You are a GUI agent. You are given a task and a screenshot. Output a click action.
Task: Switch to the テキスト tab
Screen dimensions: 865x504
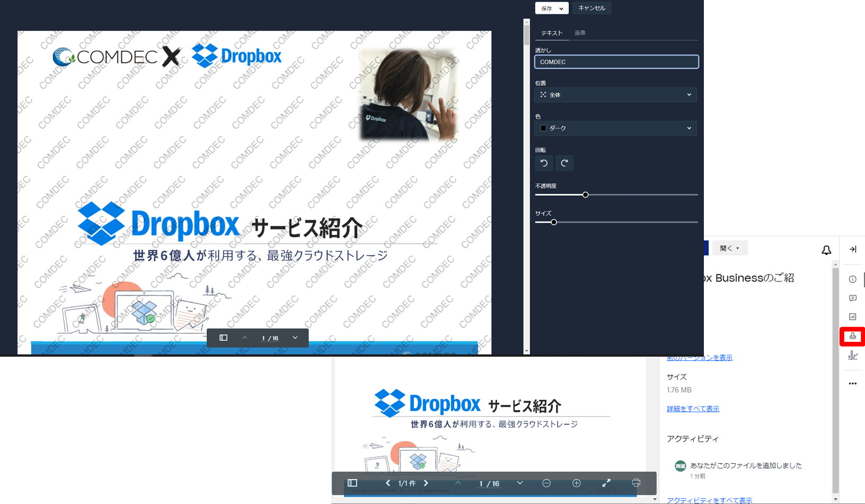(x=552, y=33)
